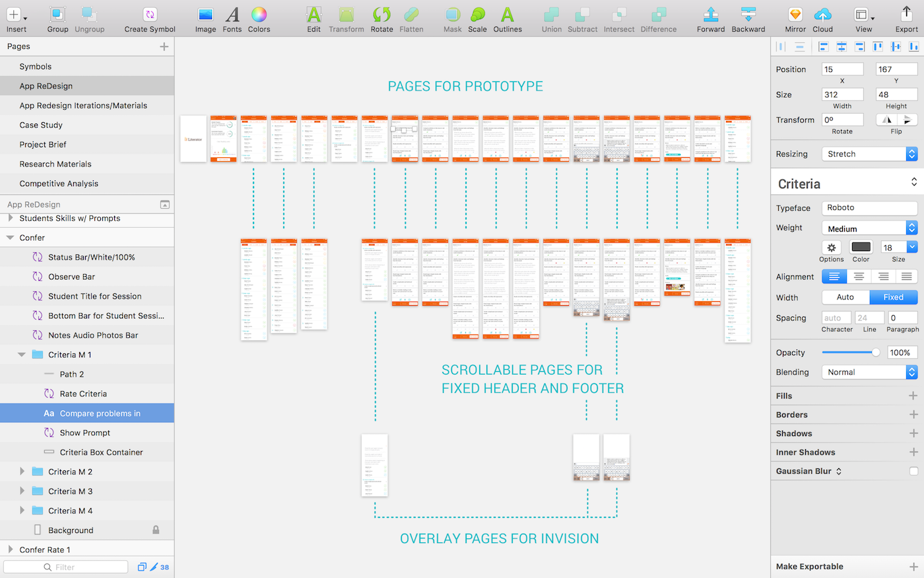Toggle the Gaussian Blur checkbox
The height and width of the screenshot is (578, 924).
tap(913, 471)
